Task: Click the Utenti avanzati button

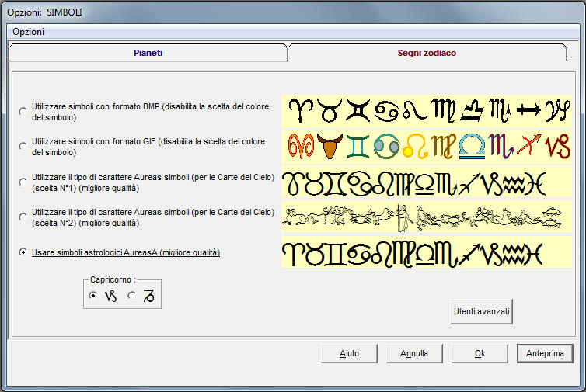Action: 481,311
